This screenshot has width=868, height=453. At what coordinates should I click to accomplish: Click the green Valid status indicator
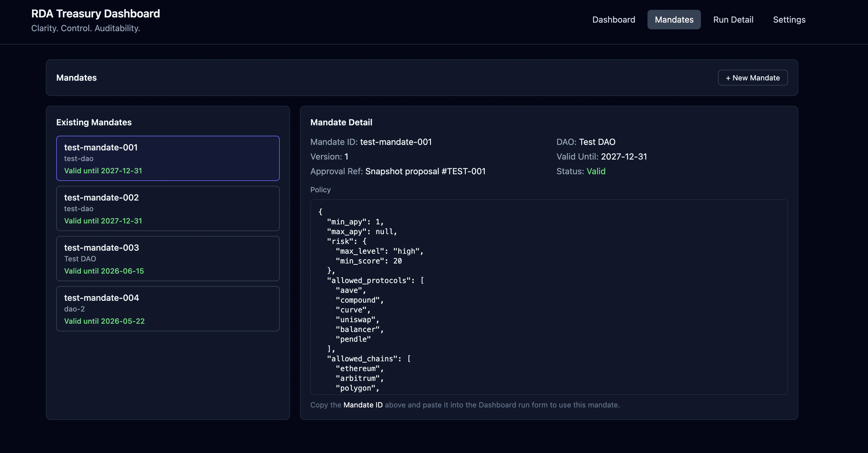pyautogui.click(x=596, y=171)
